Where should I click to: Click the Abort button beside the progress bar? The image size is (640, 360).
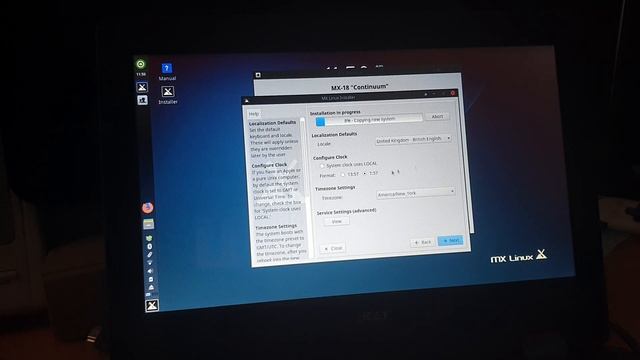pyautogui.click(x=437, y=116)
